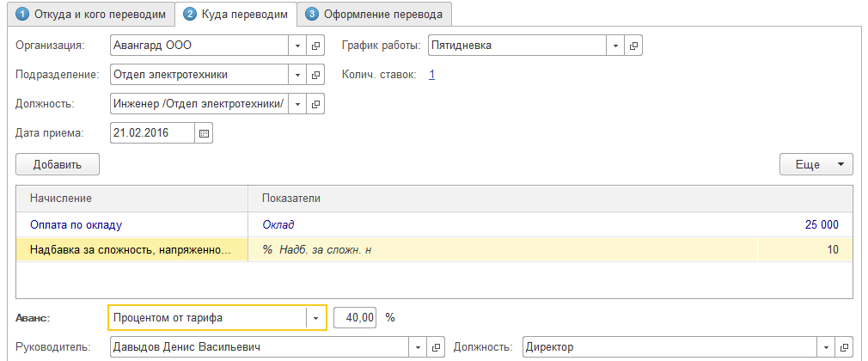This screenshot has height=361, width=868.
Task: Open the Еще menu button
Action: point(816,164)
